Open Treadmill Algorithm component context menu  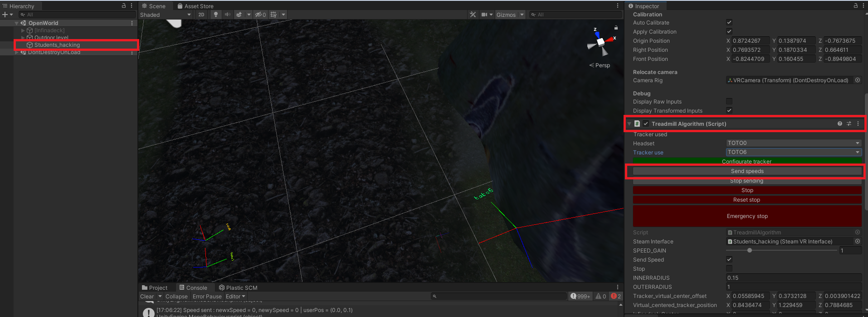pos(858,124)
